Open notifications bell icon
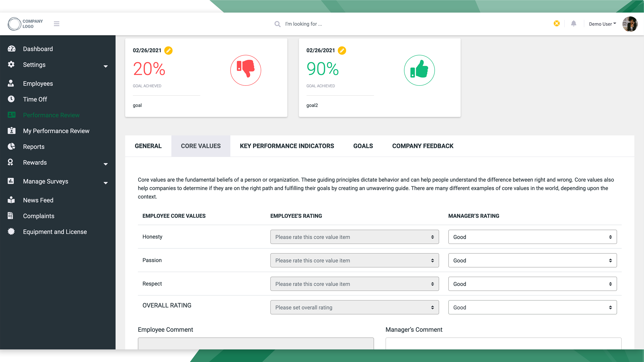The image size is (644, 362). pyautogui.click(x=574, y=24)
